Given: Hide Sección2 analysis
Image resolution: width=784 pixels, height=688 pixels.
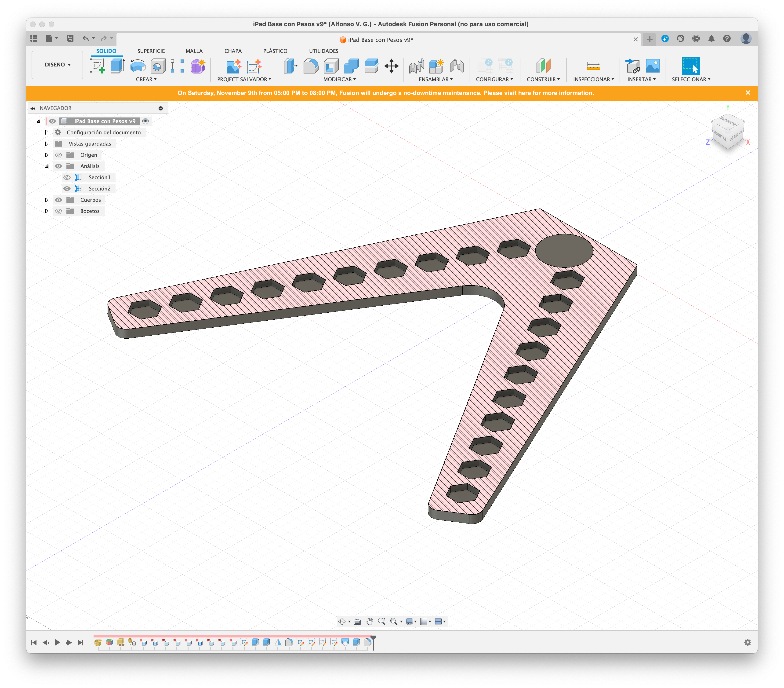Looking at the screenshot, I should [x=67, y=189].
